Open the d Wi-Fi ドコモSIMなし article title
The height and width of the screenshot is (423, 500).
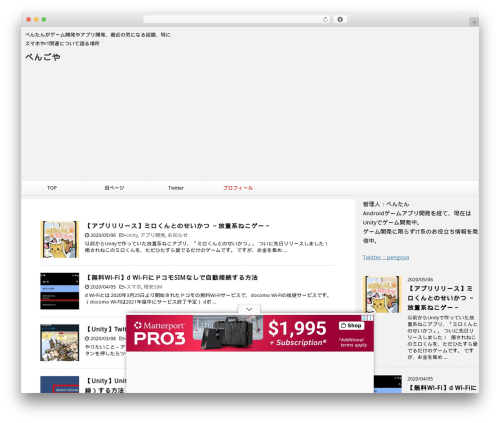tap(171, 277)
